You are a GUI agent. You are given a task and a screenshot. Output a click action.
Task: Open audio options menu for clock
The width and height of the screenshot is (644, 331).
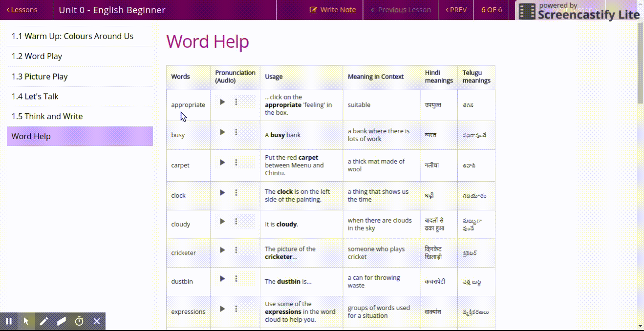(236, 193)
